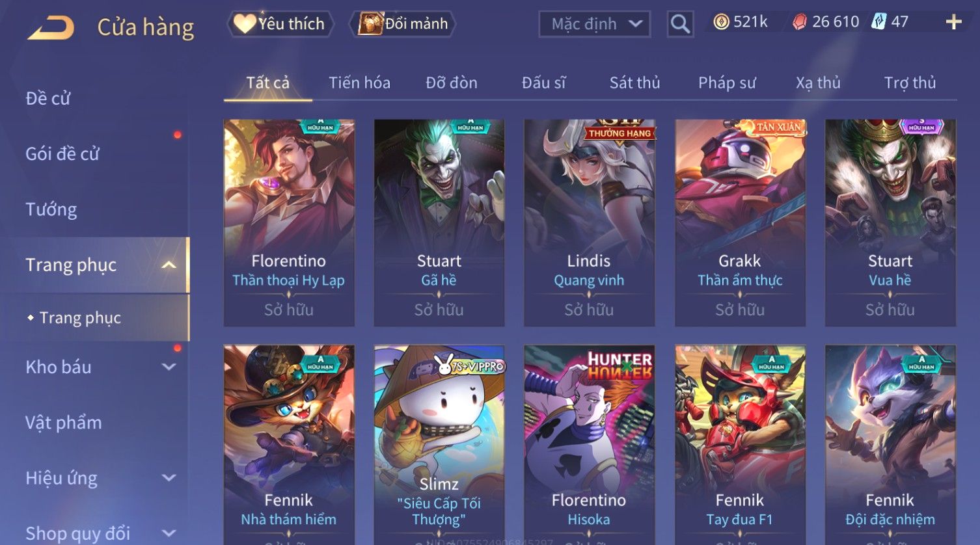Screen dimensions: 980x545
Task: Switch to the Sát thủ tab
Action: click(634, 83)
